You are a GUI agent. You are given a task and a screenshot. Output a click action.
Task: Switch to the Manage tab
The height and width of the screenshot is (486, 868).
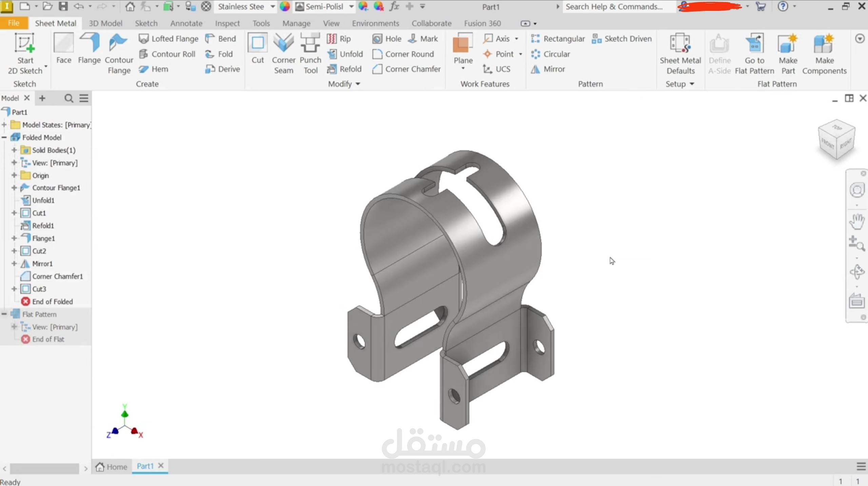[x=296, y=23]
